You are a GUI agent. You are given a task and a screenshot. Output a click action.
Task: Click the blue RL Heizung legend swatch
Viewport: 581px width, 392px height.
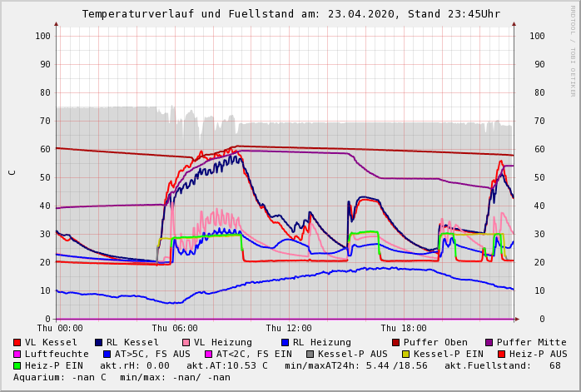[286, 342]
